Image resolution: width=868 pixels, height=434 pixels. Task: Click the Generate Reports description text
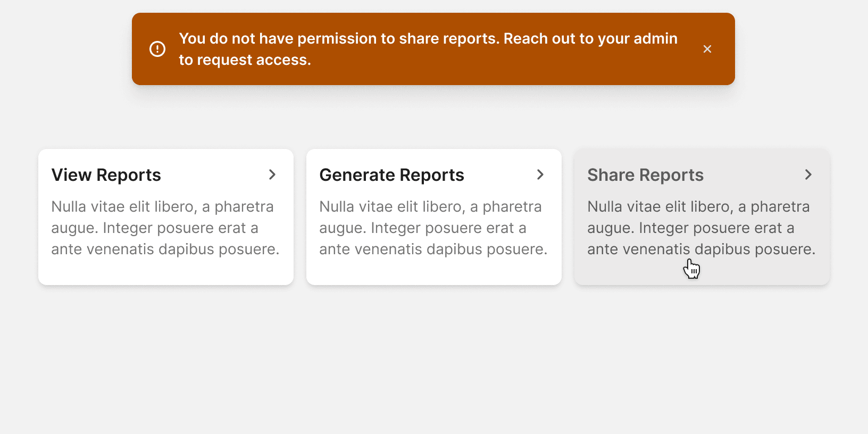coord(433,228)
